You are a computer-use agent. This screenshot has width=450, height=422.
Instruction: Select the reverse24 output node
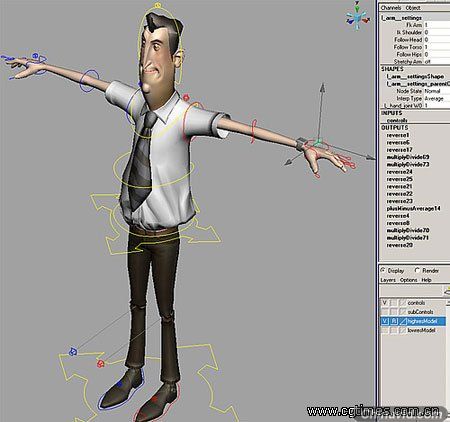pyautogui.click(x=399, y=172)
